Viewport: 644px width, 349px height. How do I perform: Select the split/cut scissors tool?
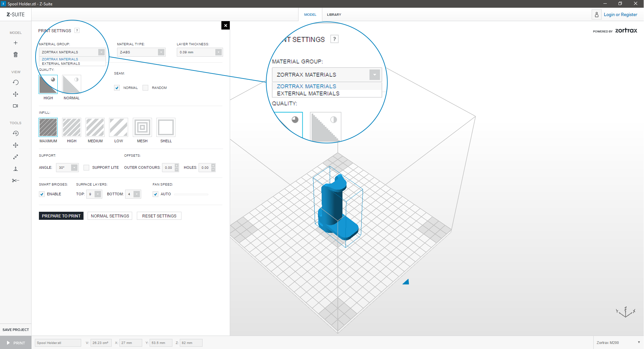[x=15, y=181]
